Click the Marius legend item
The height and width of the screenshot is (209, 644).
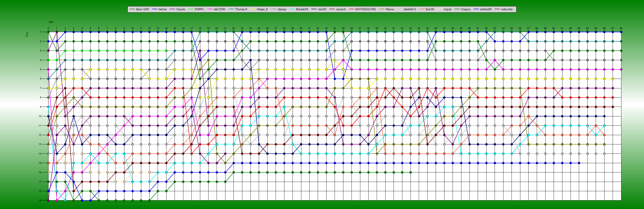pyautogui.click(x=390, y=9)
